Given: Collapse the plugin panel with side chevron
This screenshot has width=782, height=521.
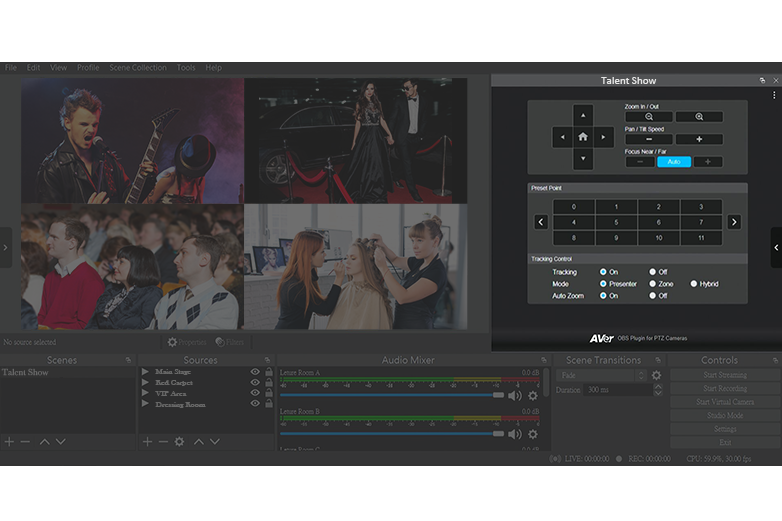Looking at the screenshot, I should [x=776, y=247].
